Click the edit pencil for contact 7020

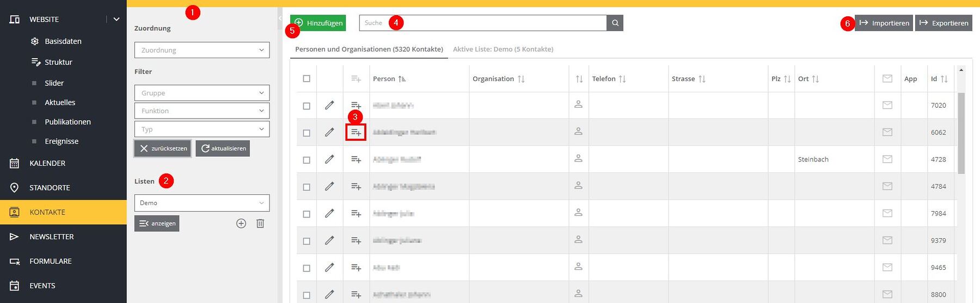point(329,105)
